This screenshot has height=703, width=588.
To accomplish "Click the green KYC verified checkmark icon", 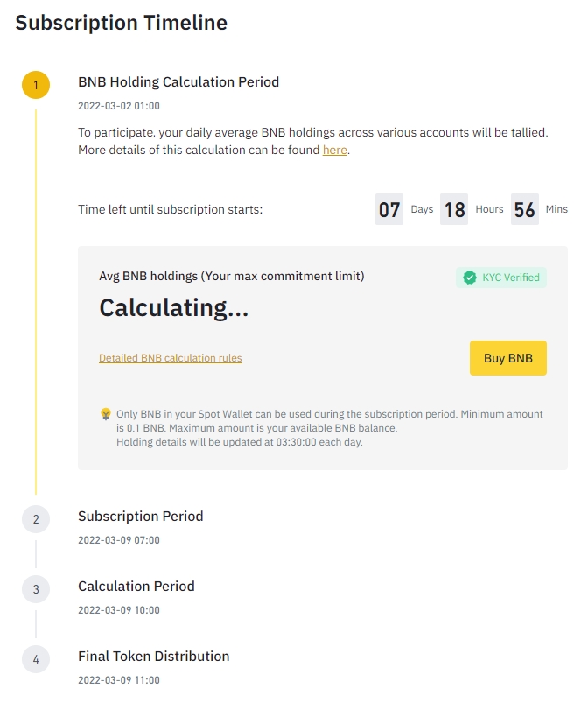I will [470, 278].
